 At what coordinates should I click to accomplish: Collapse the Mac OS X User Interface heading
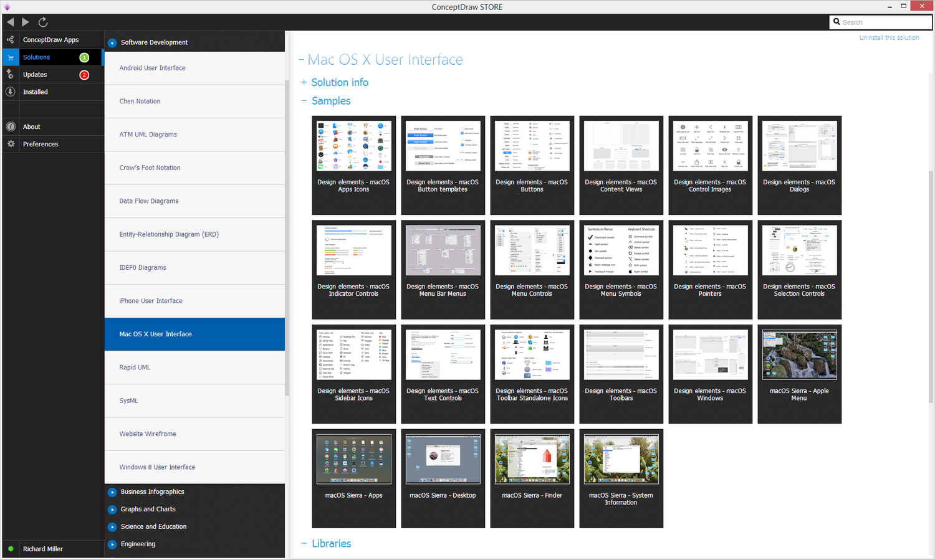click(301, 60)
